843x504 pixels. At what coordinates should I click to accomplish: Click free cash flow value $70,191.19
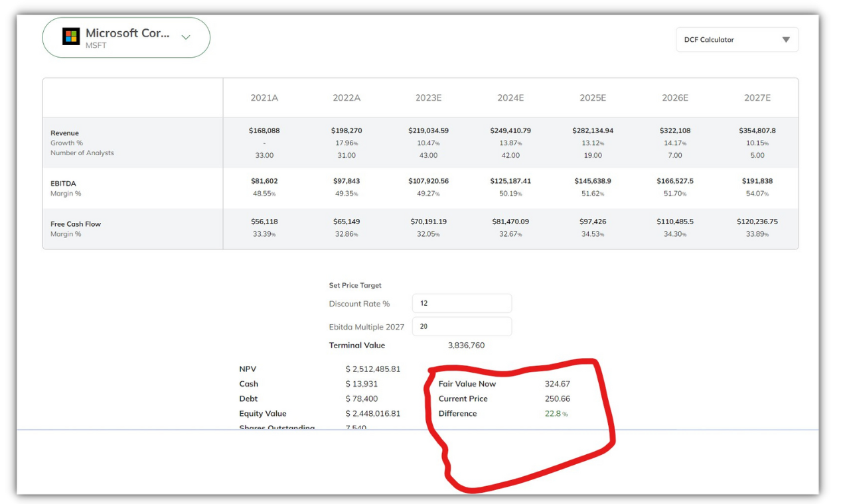(x=429, y=221)
